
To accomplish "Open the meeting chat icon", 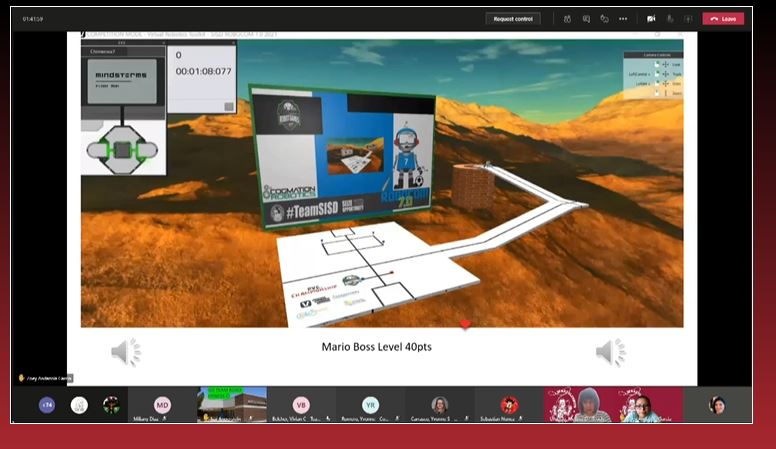I will point(586,19).
